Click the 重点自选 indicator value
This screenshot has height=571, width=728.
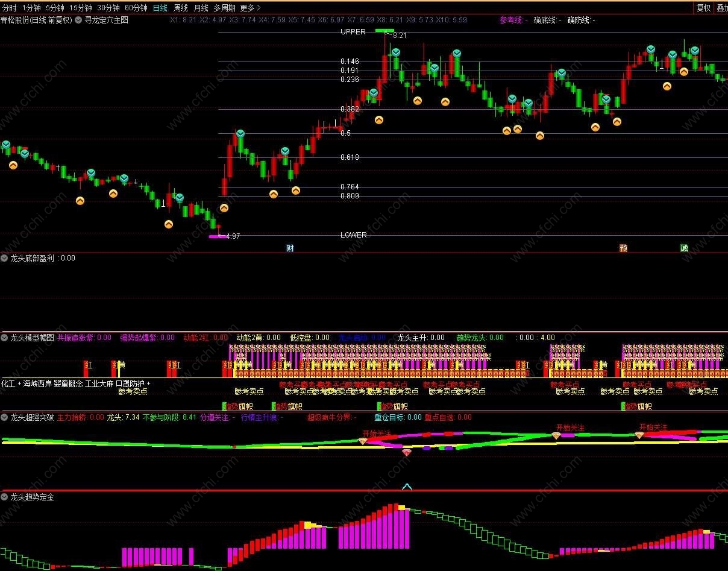pos(448,417)
